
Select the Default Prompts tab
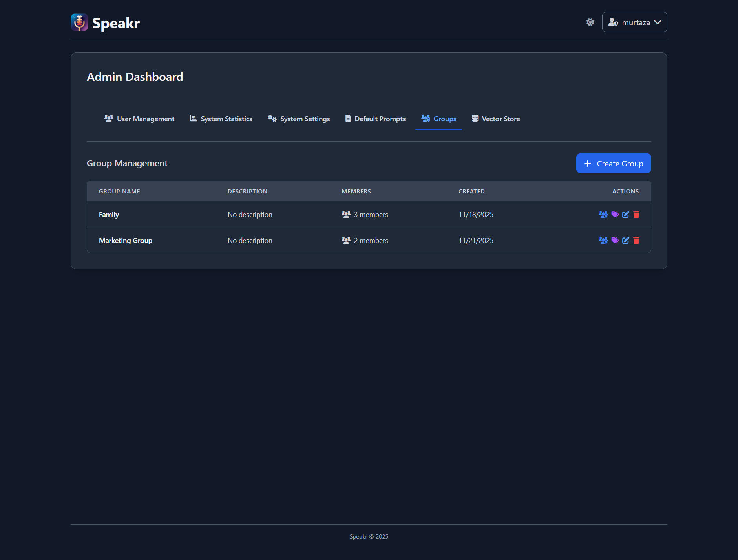click(375, 119)
